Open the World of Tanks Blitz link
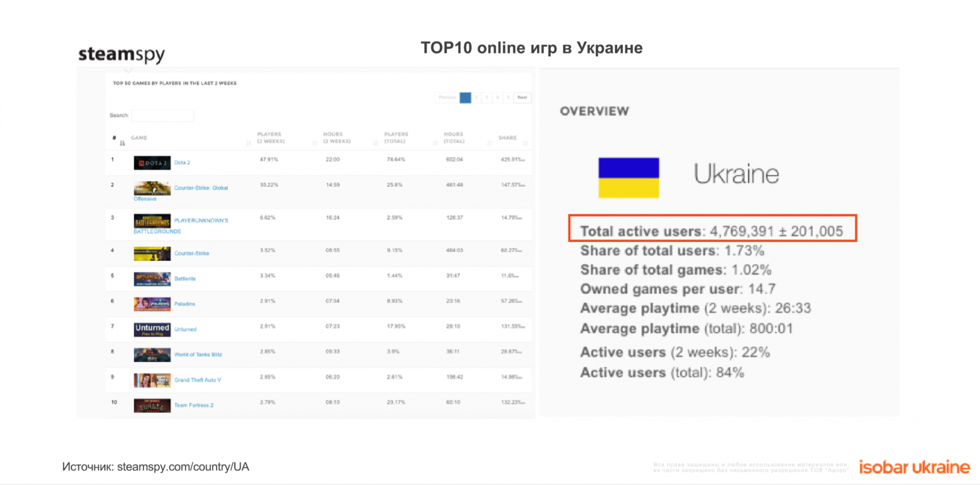This screenshot has height=485, width=980. point(198,355)
